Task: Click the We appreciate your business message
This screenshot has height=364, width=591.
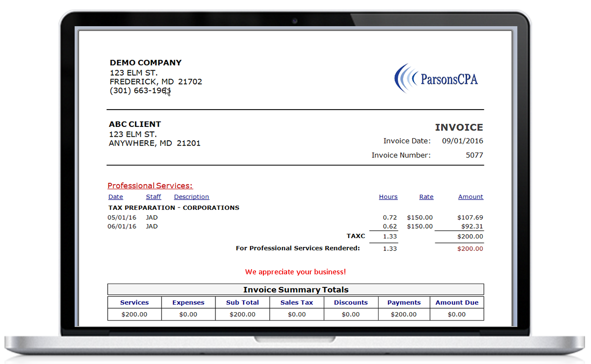Action: click(x=295, y=272)
